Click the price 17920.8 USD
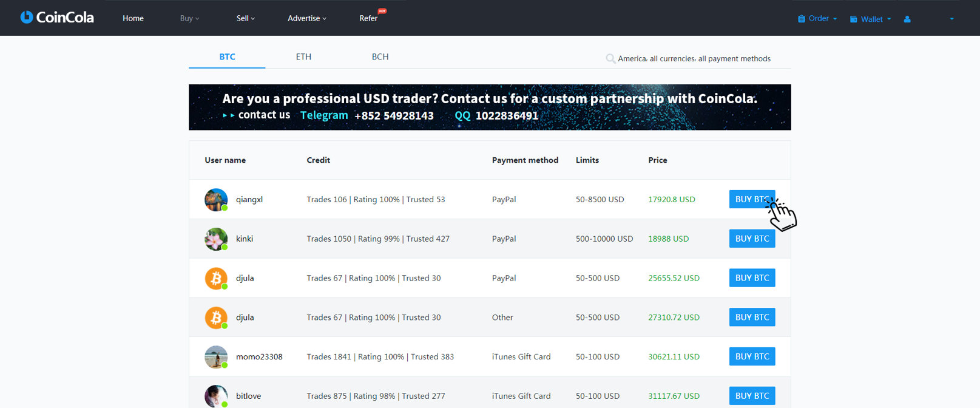Viewport: 980px width, 408px height. click(672, 199)
